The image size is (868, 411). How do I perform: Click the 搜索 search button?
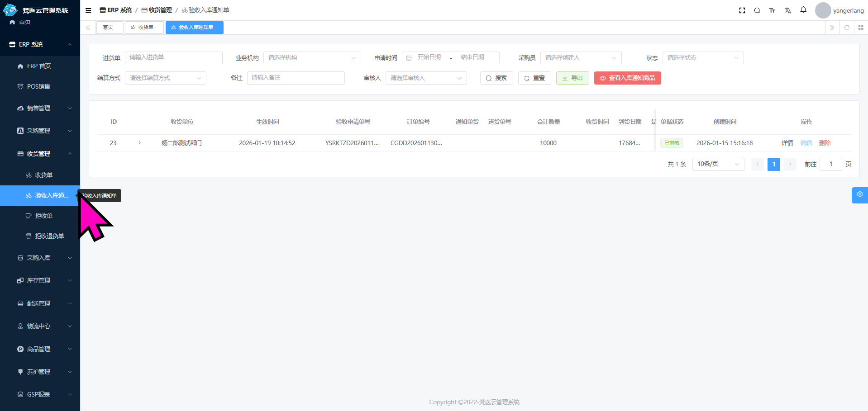496,78
